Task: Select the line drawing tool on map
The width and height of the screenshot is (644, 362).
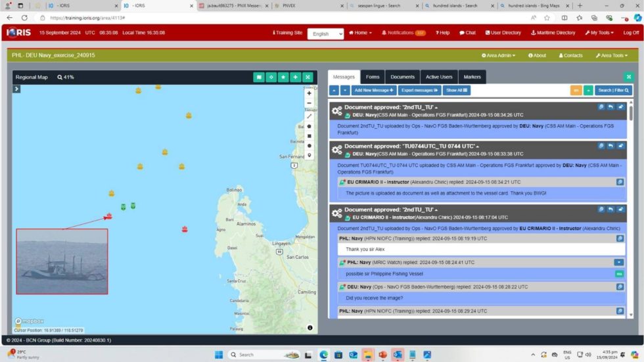Action: (x=309, y=116)
